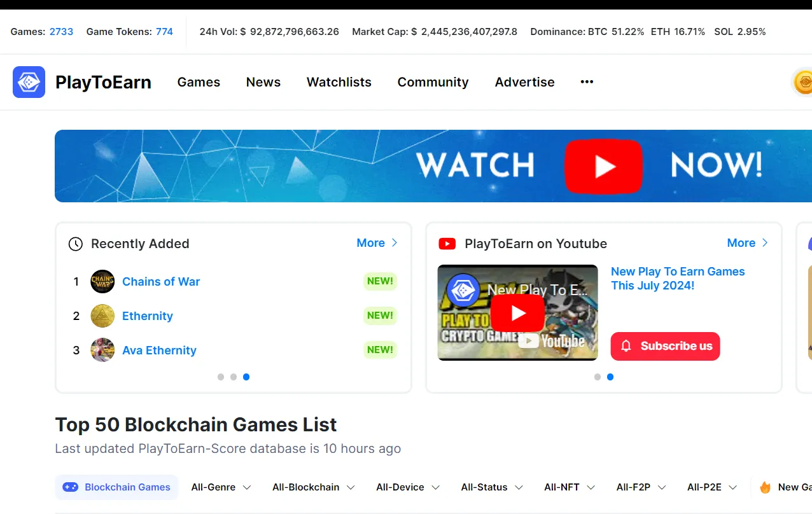Play the New Play To Earn Games video thumbnail
This screenshot has width=812, height=514.
tap(517, 312)
